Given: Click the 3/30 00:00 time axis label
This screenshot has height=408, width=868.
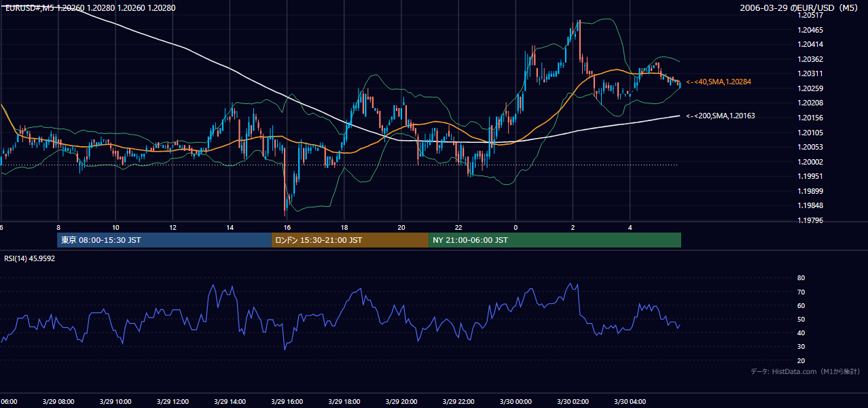Looking at the screenshot, I should 516,401.
